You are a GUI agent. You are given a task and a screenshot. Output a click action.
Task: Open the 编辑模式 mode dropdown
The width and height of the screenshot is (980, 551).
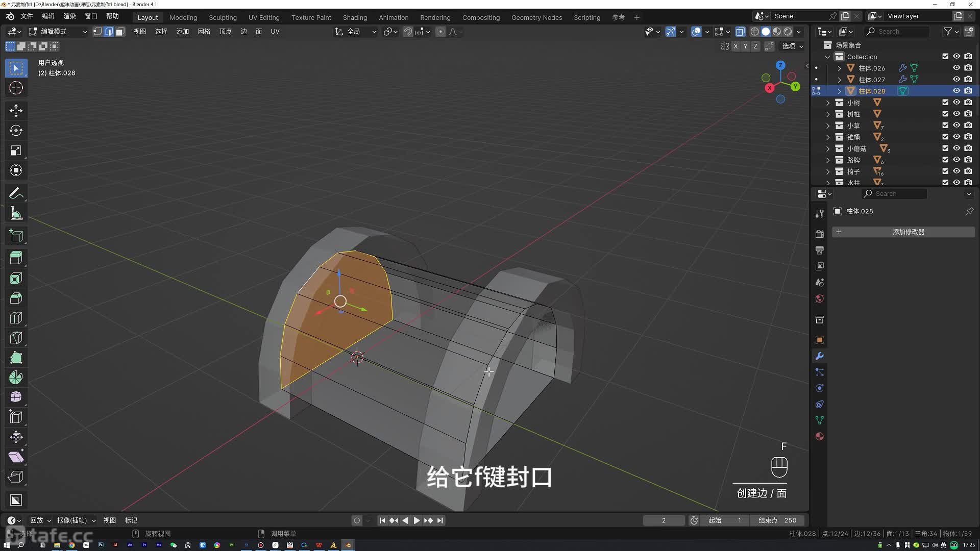(58, 32)
